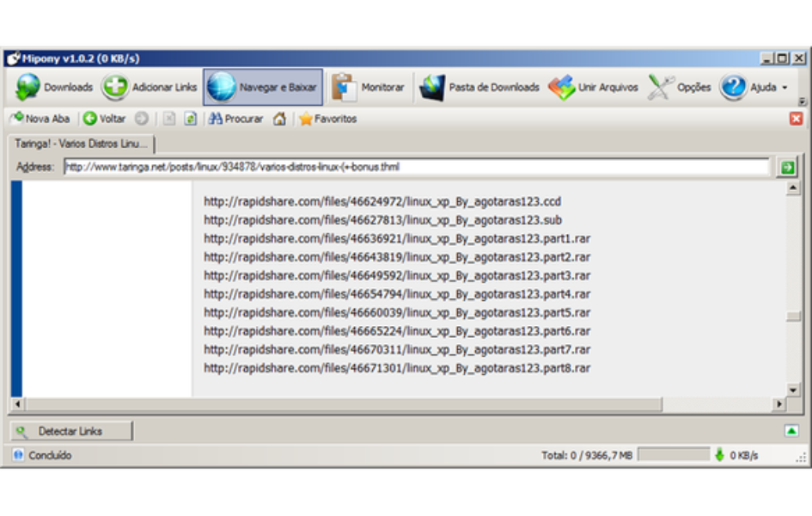Select Navegar e Baixar globe button
This screenshot has height=516, width=812.
(263, 87)
